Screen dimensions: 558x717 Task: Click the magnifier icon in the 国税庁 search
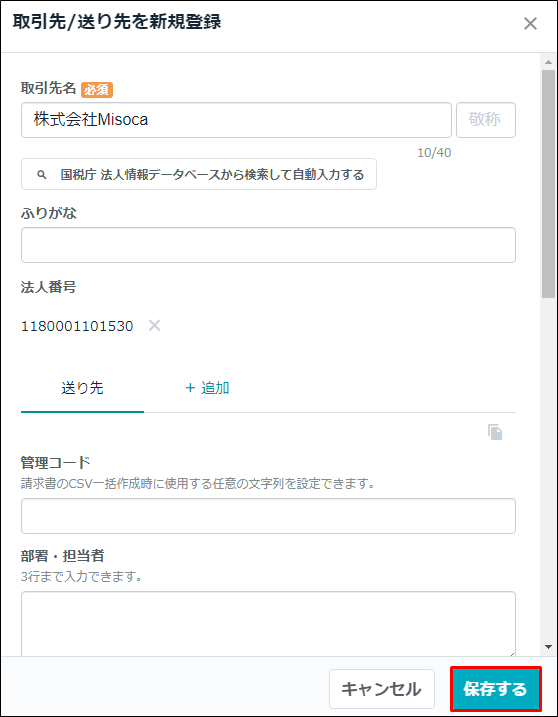pyautogui.click(x=42, y=174)
